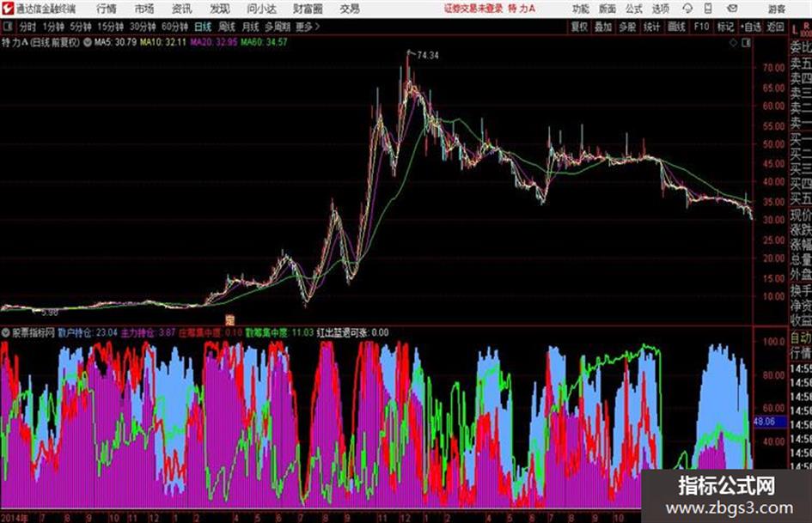Click the 证券交易未登录 login status link
Image resolution: width=812 pixels, height=523 pixels.
coord(473,9)
